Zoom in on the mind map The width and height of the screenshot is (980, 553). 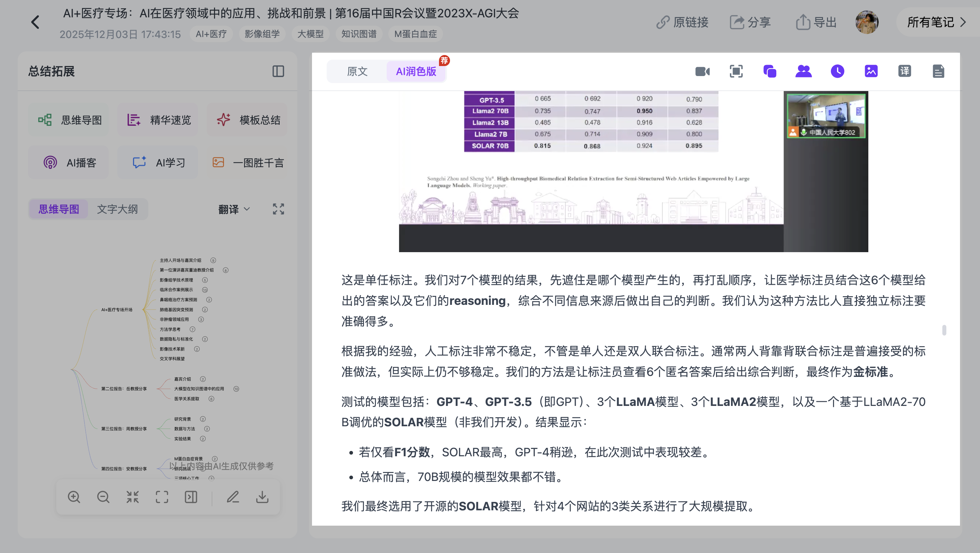[74, 497]
